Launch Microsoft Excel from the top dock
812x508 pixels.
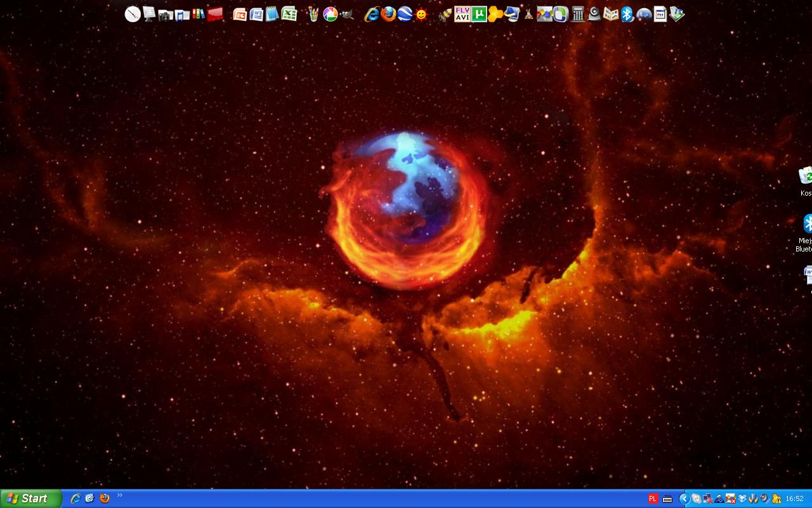point(289,14)
